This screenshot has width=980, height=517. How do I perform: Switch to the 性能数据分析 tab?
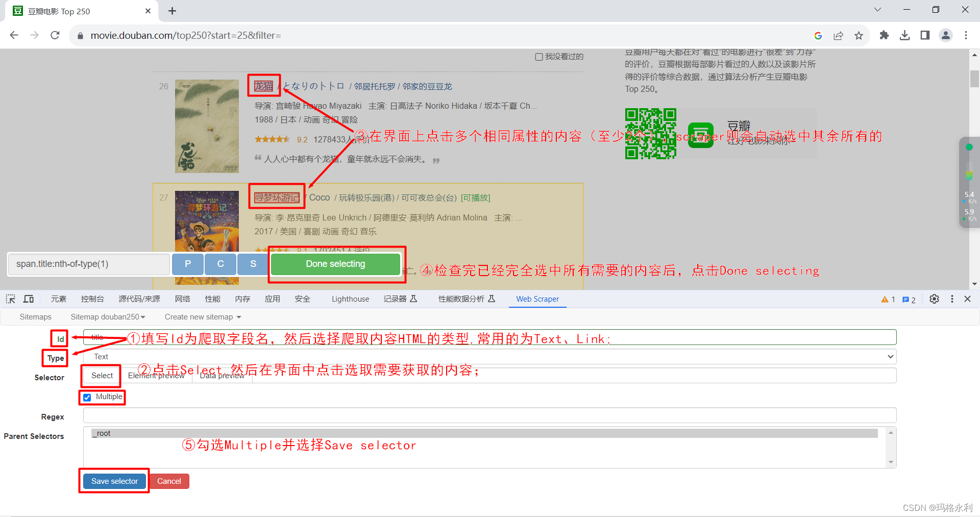click(x=467, y=299)
